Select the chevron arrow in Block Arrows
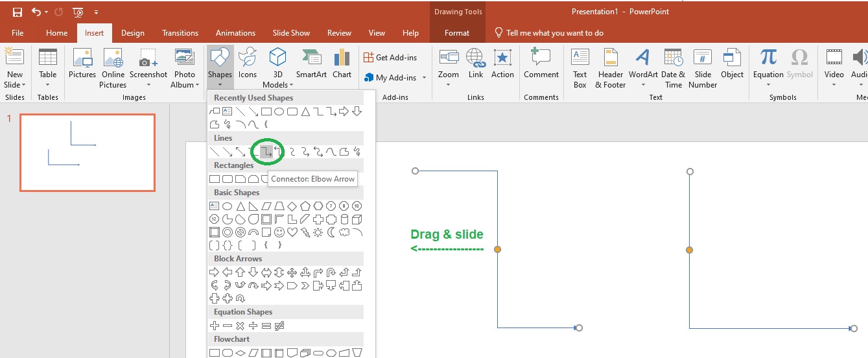This screenshot has height=358, width=868. 305,285
